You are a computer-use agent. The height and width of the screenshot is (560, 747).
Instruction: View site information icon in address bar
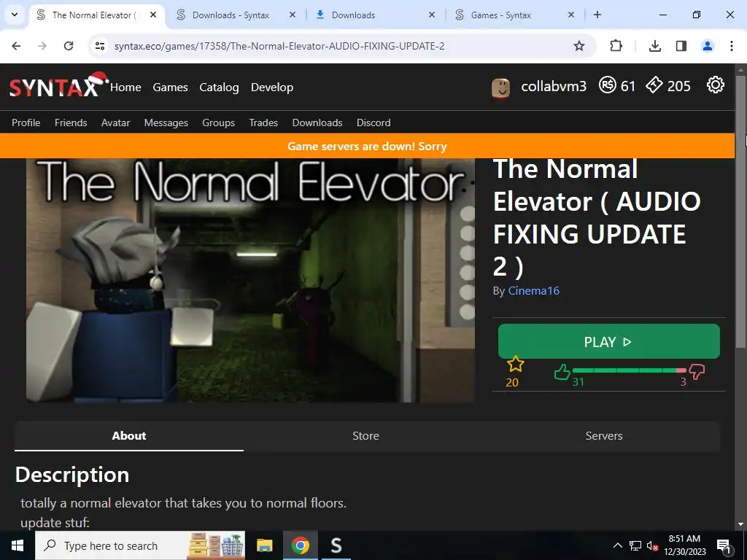pyautogui.click(x=99, y=46)
